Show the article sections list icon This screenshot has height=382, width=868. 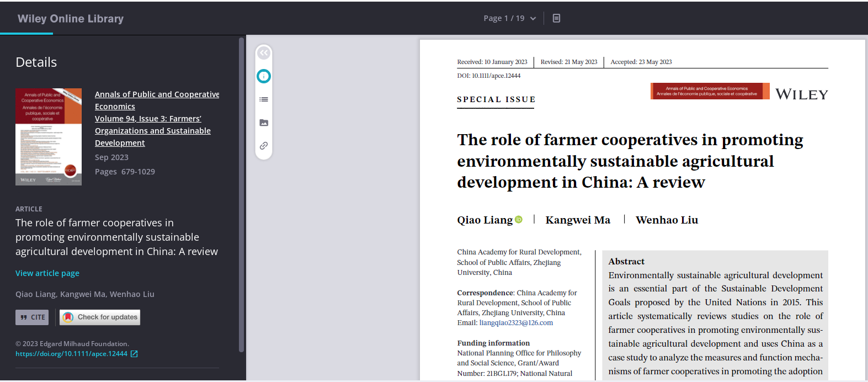point(264,99)
